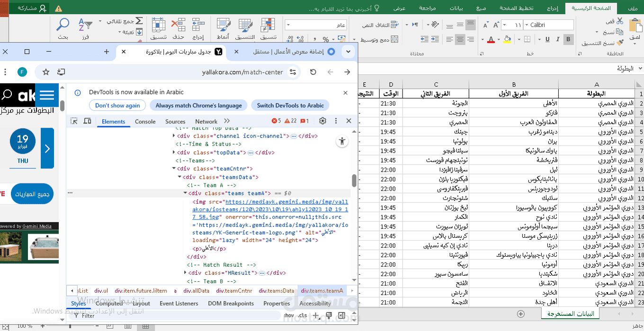Toggle Bold formatting in Excel ribbon
The width and height of the screenshot is (644, 331).
click(569, 39)
